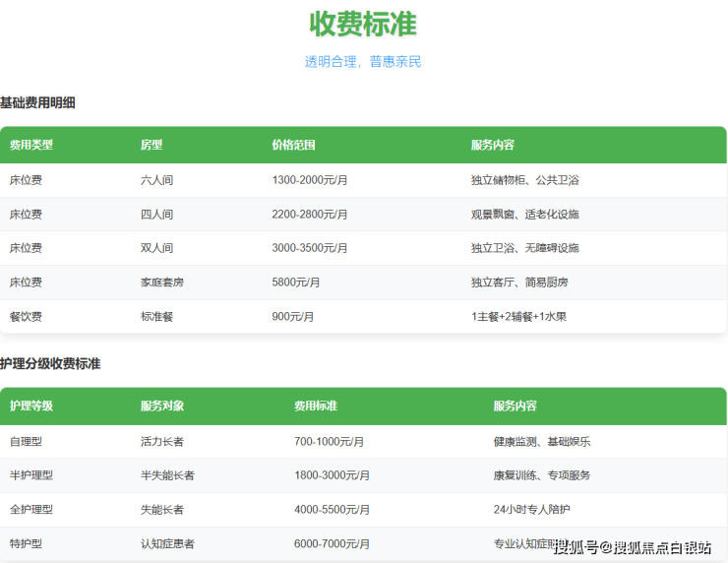Image resolution: width=728 pixels, height=563 pixels.
Task: Select the 基础费用明细 section heading
Action: (37, 102)
